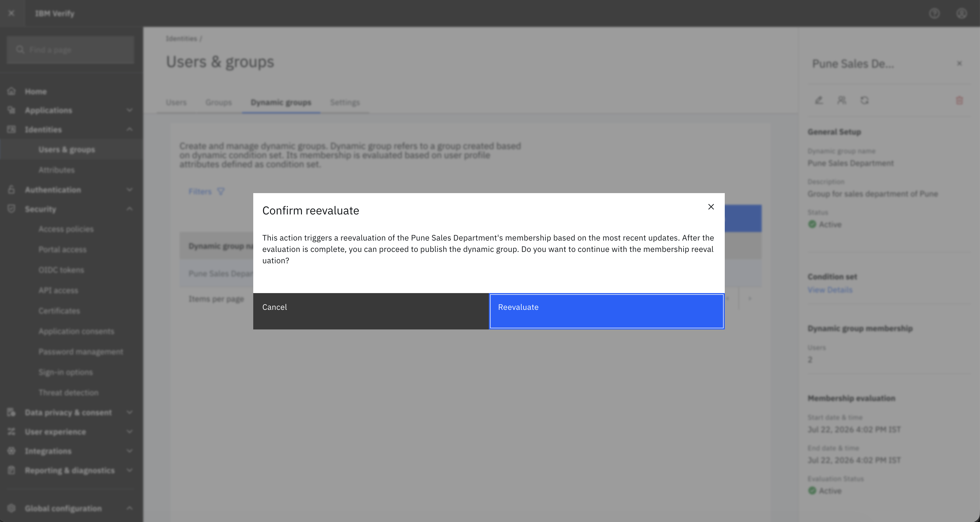Open Portal access page
The image size is (980, 522).
click(x=63, y=249)
